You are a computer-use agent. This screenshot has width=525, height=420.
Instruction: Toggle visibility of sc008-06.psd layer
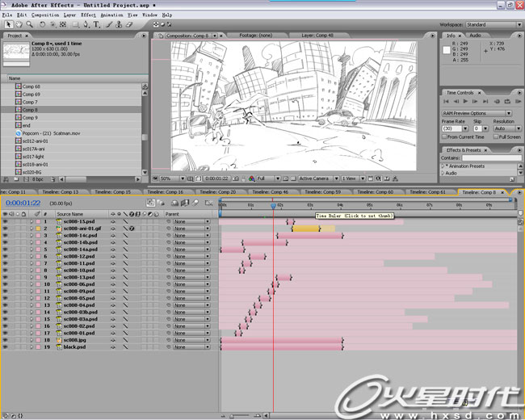5,284
